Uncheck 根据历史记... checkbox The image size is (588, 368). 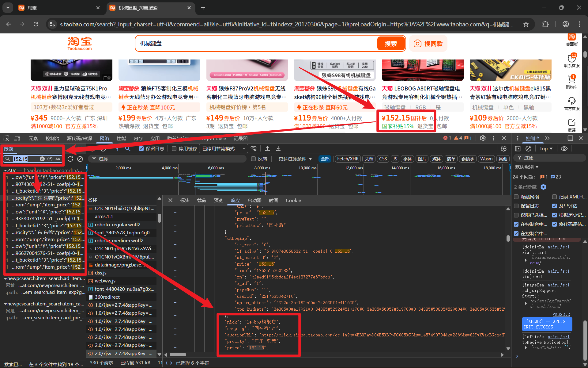click(554, 215)
